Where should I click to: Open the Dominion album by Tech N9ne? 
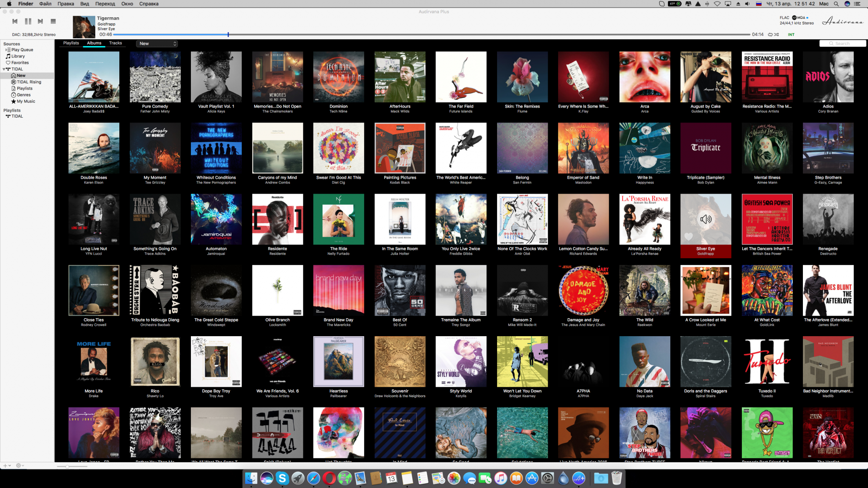tap(339, 77)
